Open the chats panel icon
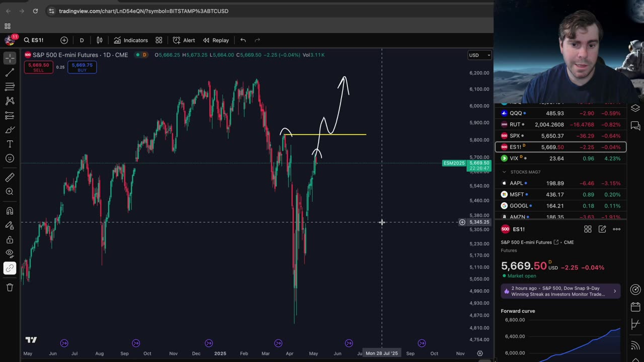Screen dimensions: 644x362 tap(635, 126)
